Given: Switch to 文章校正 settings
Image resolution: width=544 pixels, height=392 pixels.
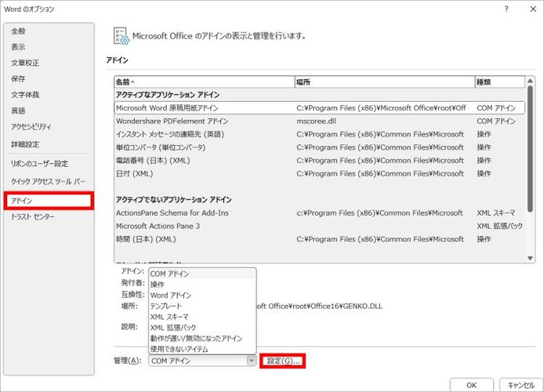Looking at the screenshot, I should coord(25,63).
